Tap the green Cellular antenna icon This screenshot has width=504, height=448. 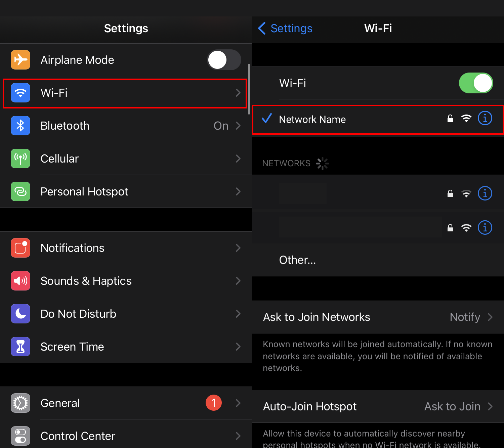coord(20,159)
